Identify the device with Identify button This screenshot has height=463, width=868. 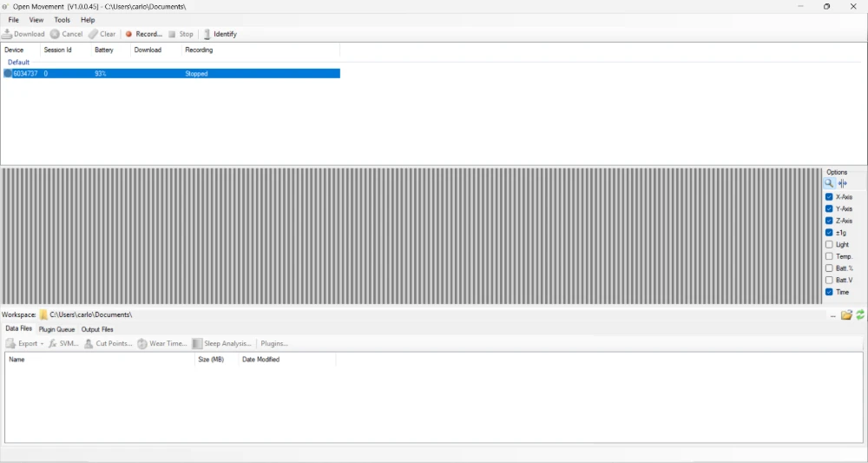click(220, 34)
